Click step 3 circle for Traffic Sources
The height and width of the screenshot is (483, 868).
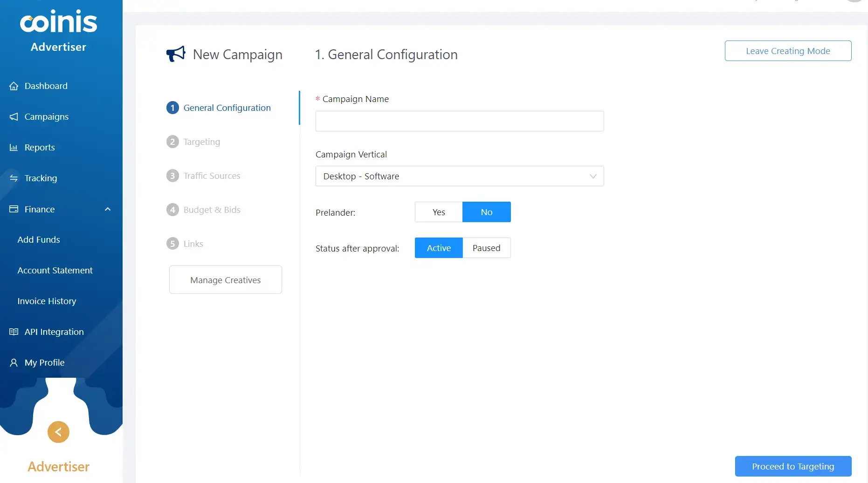(x=172, y=176)
